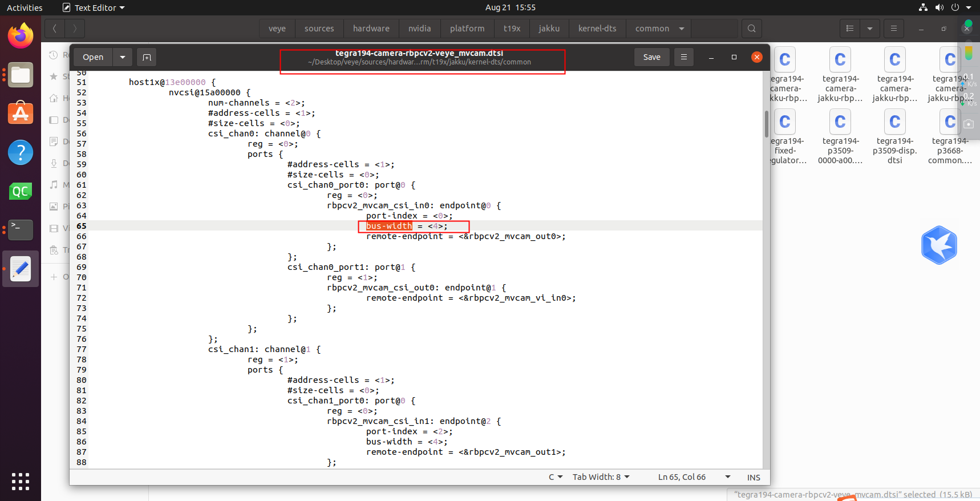Screen dimensions: 980x501
Task: Open the Text Editor app menu
Action: (94, 8)
